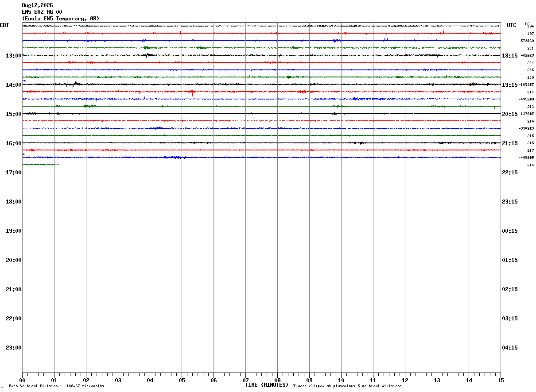536x392 pixels.
Task: Click the minute 07 axis tick label
Action: 245,380
